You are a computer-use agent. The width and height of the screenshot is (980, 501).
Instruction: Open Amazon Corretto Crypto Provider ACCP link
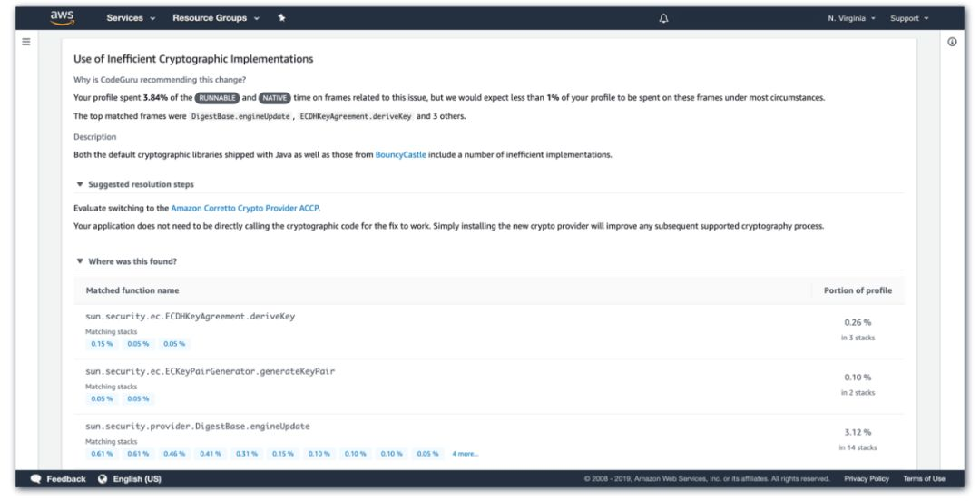245,208
